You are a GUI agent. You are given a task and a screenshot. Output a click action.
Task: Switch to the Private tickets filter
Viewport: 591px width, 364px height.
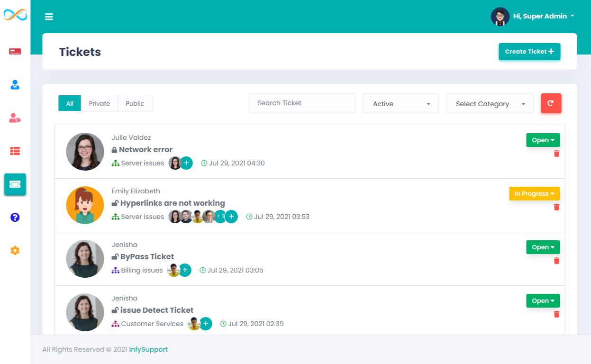(100, 103)
